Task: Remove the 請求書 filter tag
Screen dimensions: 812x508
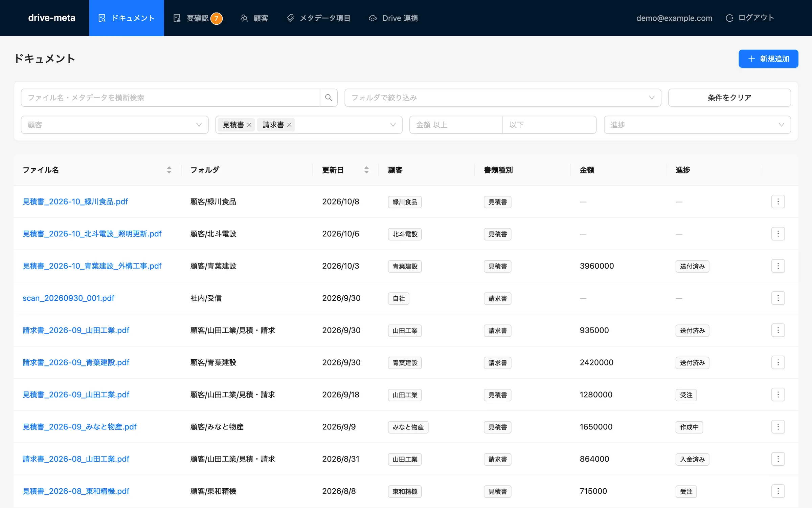Action: 289,125
